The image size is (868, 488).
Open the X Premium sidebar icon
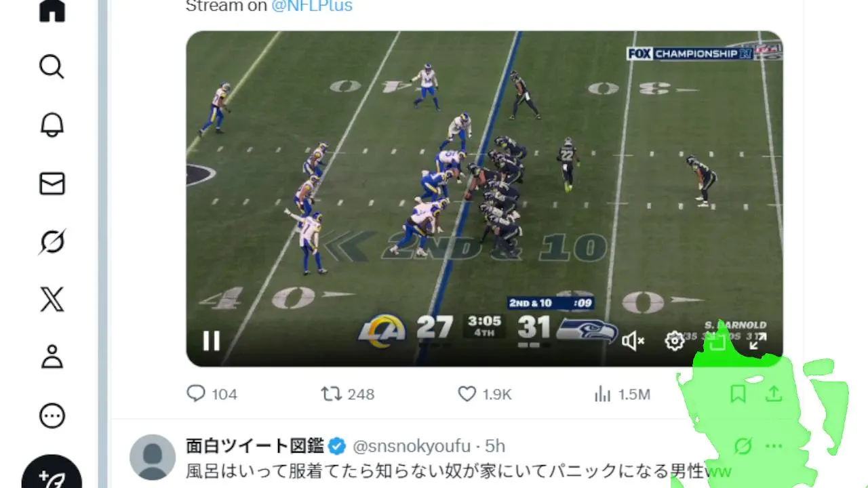click(x=52, y=300)
